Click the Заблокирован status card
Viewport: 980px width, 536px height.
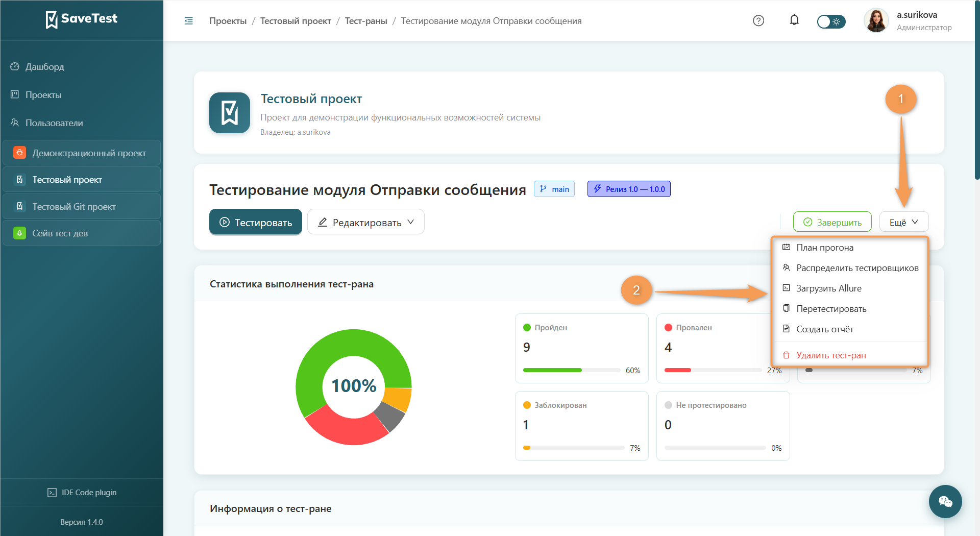pos(582,426)
